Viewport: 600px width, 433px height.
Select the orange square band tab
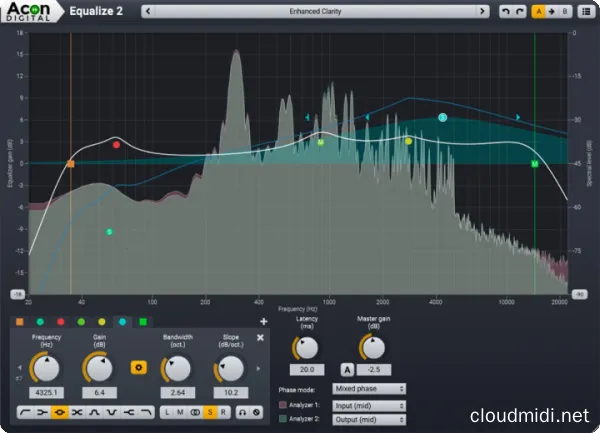pos(20,322)
